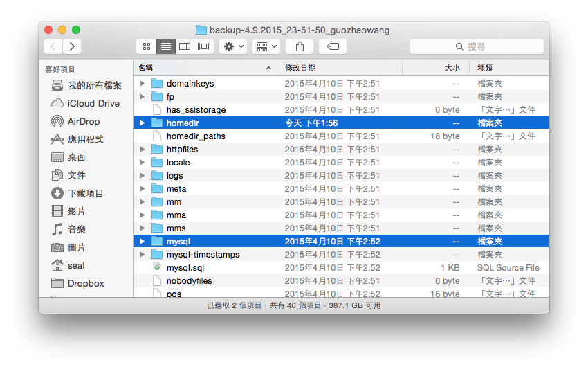The width and height of the screenshot is (588, 369).
Task: Expand the mms folder triangle
Action: click(142, 228)
